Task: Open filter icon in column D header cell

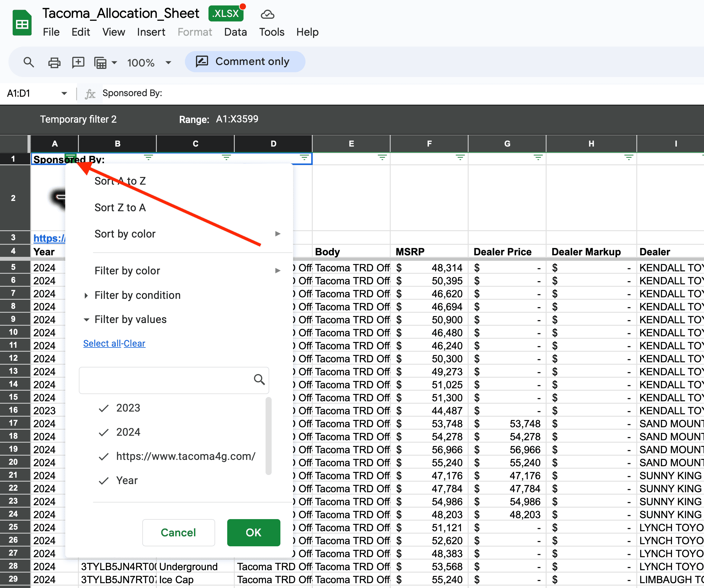Action: pos(304,157)
